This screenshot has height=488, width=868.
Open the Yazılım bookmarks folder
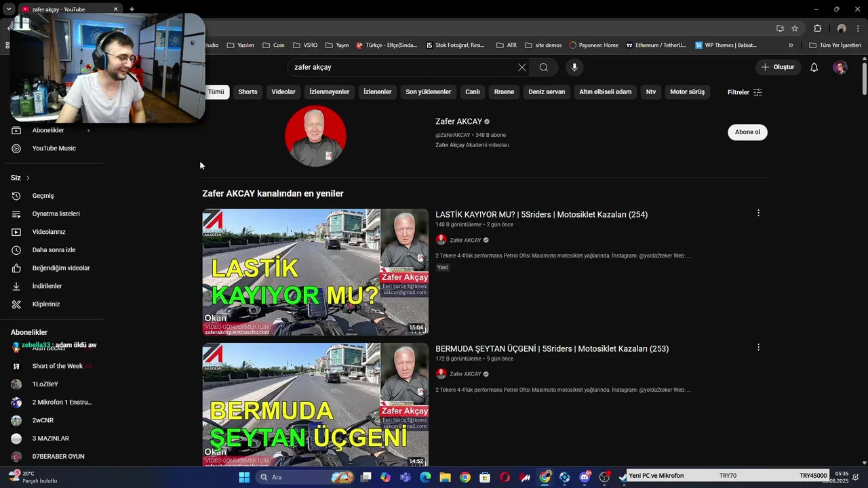pyautogui.click(x=241, y=45)
